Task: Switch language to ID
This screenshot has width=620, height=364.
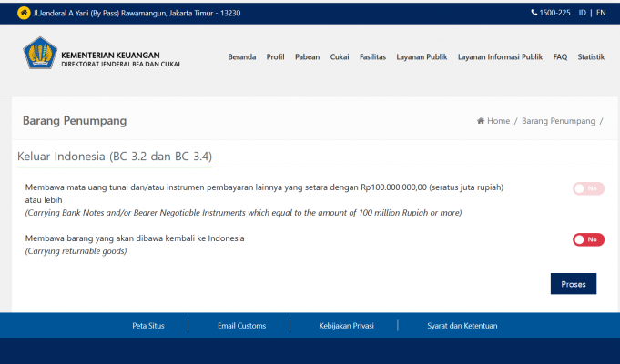Action: pyautogui.click(x=582, y=13)
